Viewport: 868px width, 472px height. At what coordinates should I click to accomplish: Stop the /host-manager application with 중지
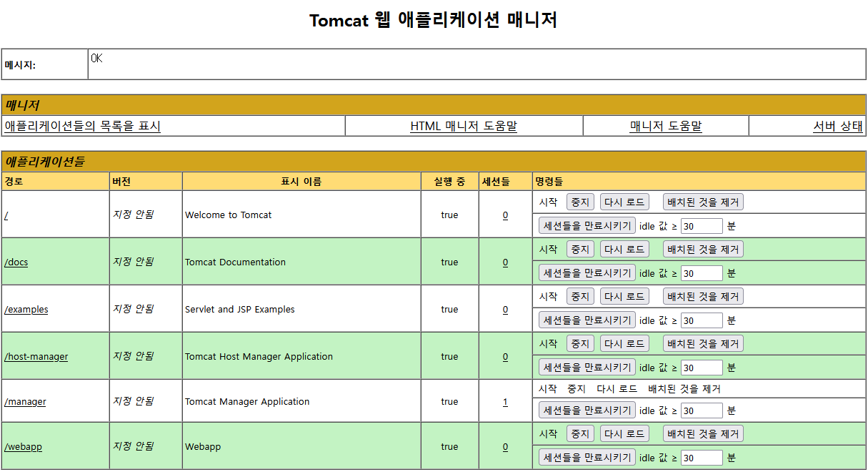[579, 344]
